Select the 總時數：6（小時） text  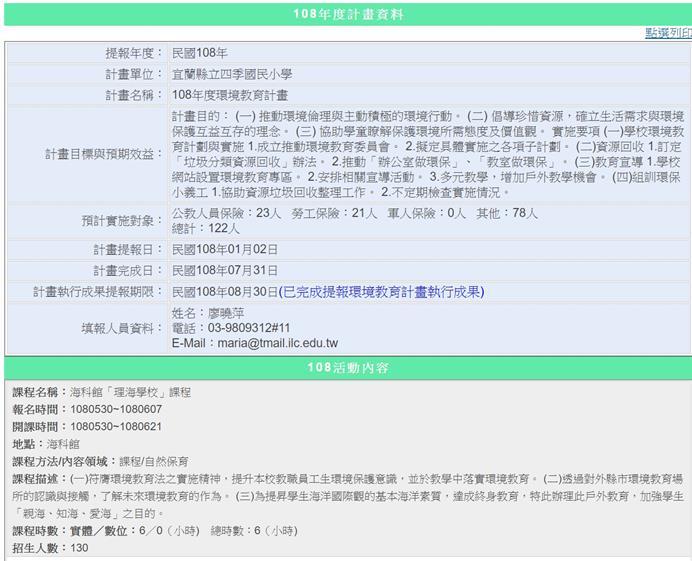click(x=254, y=531)
